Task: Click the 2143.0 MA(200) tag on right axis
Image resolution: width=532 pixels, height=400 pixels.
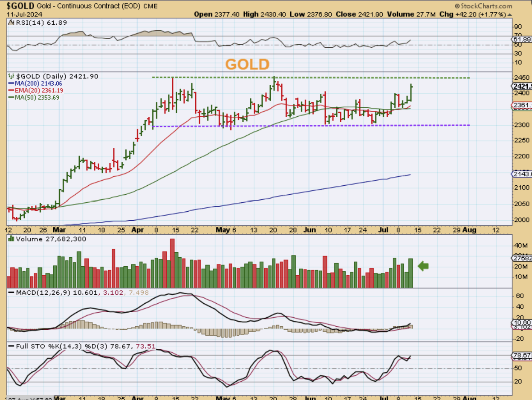Action: pos(521,174)
